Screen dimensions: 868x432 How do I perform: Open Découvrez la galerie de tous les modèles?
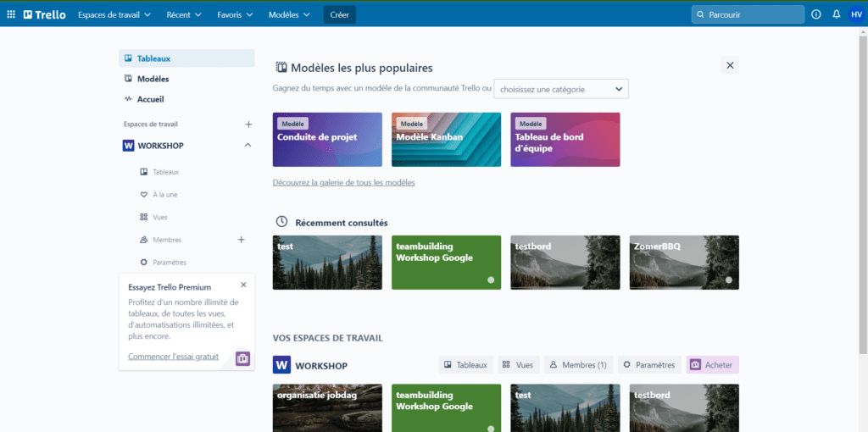344,182
